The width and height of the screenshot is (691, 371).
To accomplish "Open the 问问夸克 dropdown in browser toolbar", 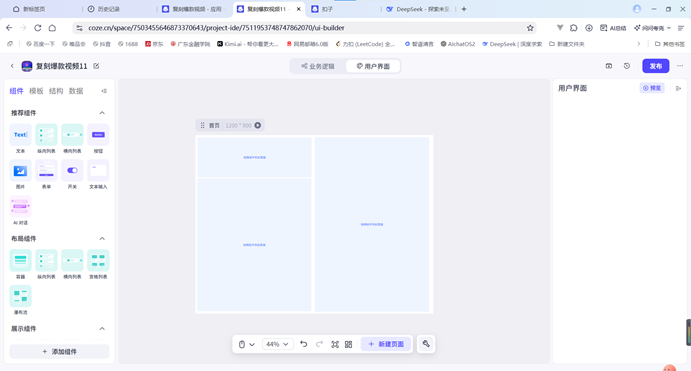I will pyautogui.click(x=652, y=28).
